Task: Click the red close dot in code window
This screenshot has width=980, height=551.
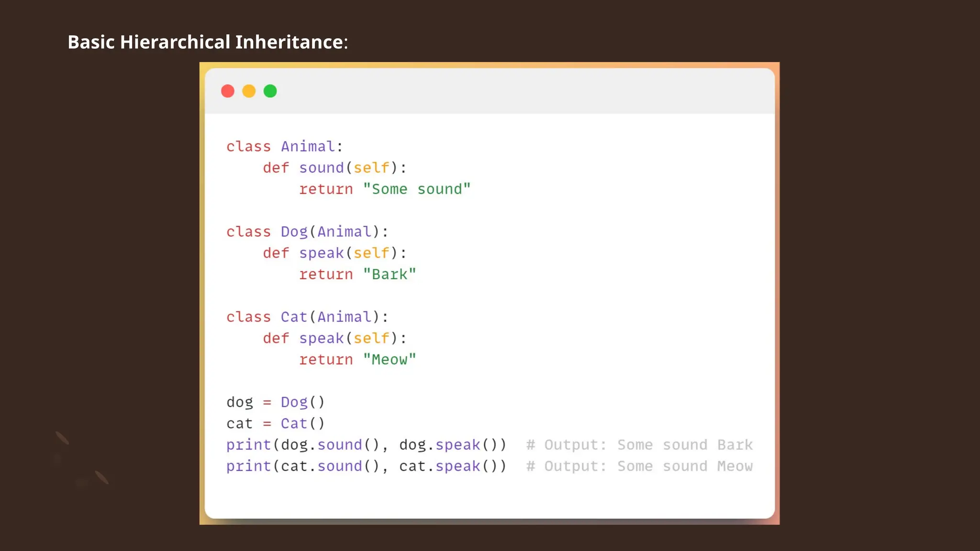Action: click(228, 91)
